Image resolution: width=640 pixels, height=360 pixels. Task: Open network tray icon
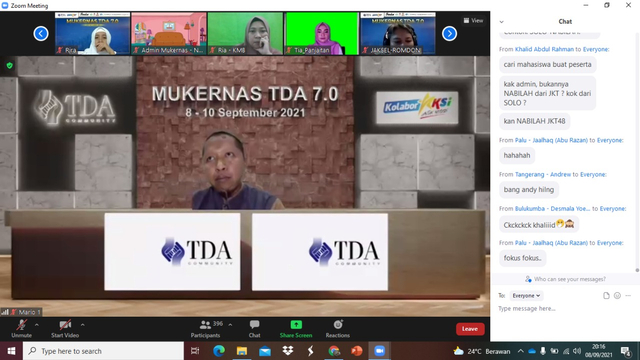point(566,351)
